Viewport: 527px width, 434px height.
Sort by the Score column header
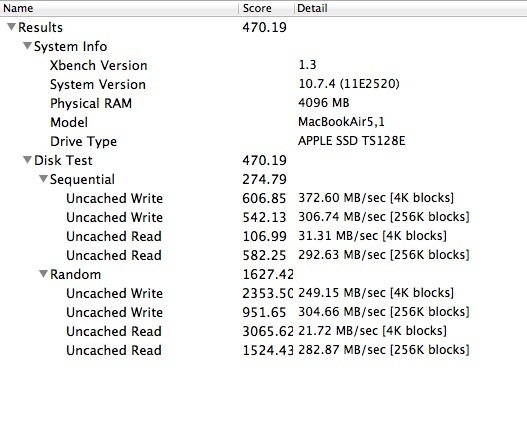tap(267, 8)
